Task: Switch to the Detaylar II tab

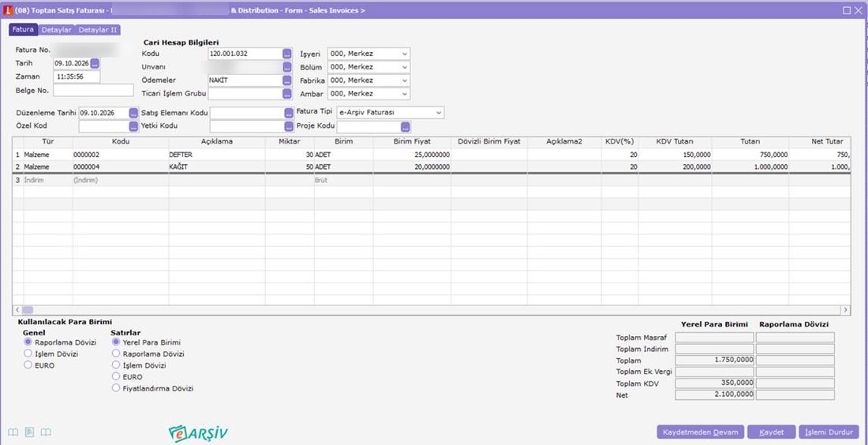Action: point(97,30)
